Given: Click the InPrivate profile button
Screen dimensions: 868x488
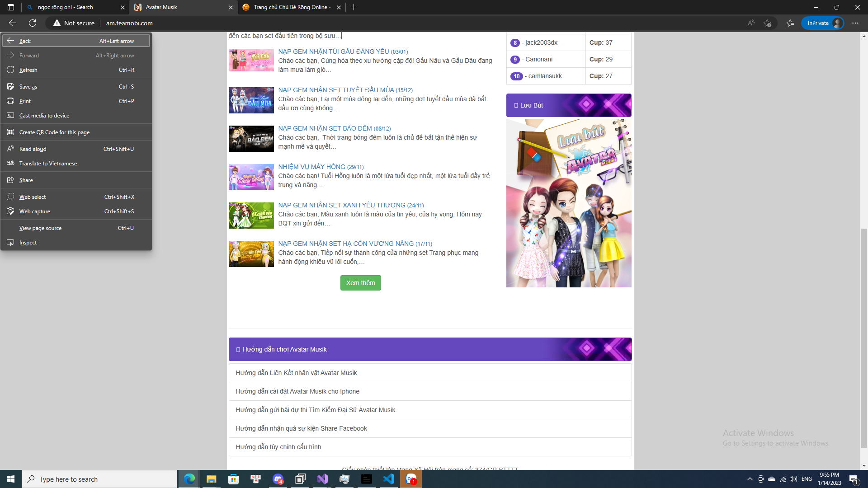Looking at the screenshot, I should [x=823, y=23].
